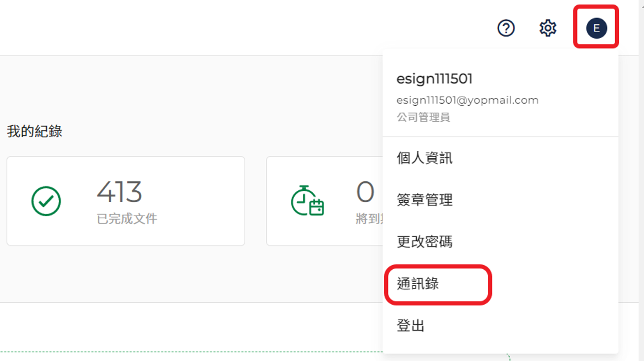Choose 更改密碼 menu entry
This screenshot has height=361, width=644.
click(x=425, y=241)
